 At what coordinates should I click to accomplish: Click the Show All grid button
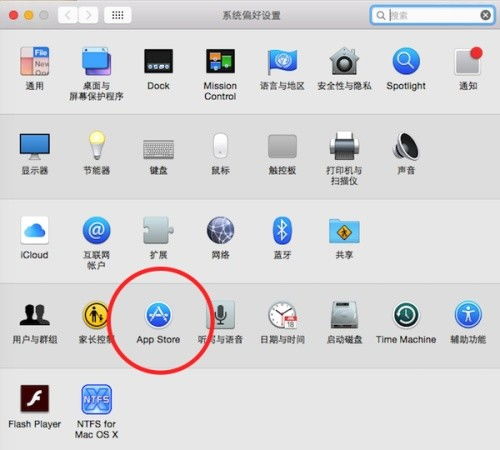tap(117, 15)
